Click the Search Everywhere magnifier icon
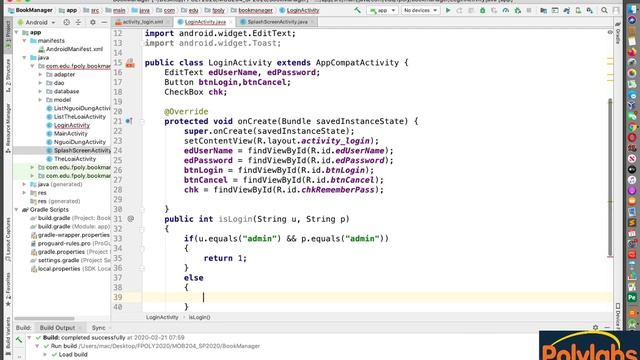Screen dimensions: 640x360 [x=604, y=10]
